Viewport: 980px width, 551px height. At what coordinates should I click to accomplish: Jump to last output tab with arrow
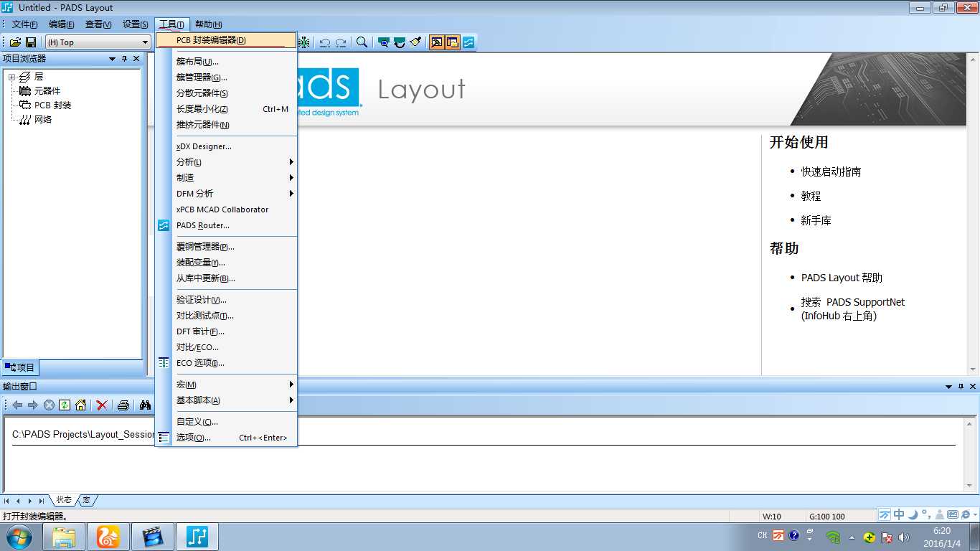tap(41, 501)
